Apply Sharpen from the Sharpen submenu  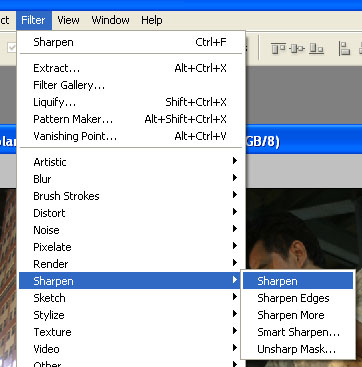[298, 281]
